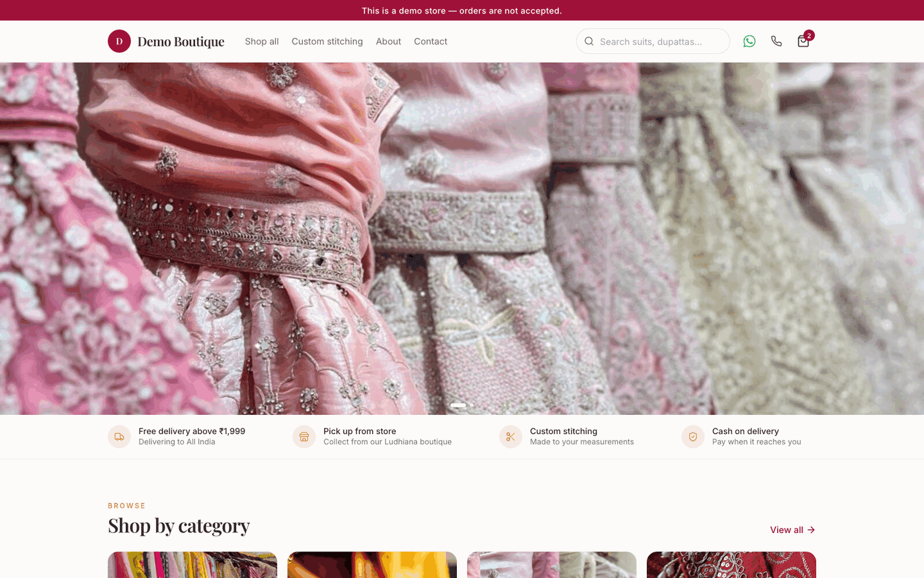
Task: Open the Shop all menu item
Action: (x=262, y=41)
